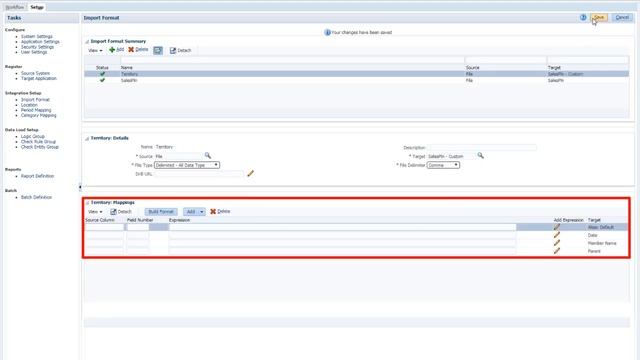
Task: Click Add in Import Format Summary toolbar
Action: pos(116,50)
